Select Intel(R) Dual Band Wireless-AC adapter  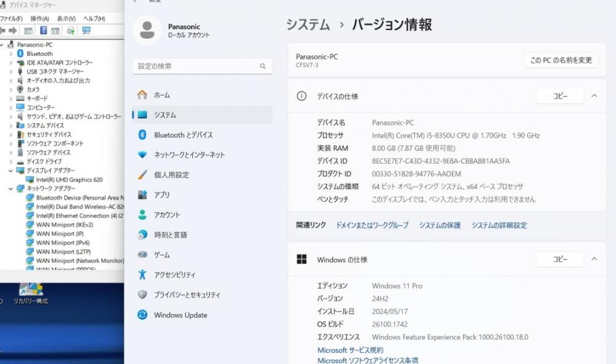point(80,206)
